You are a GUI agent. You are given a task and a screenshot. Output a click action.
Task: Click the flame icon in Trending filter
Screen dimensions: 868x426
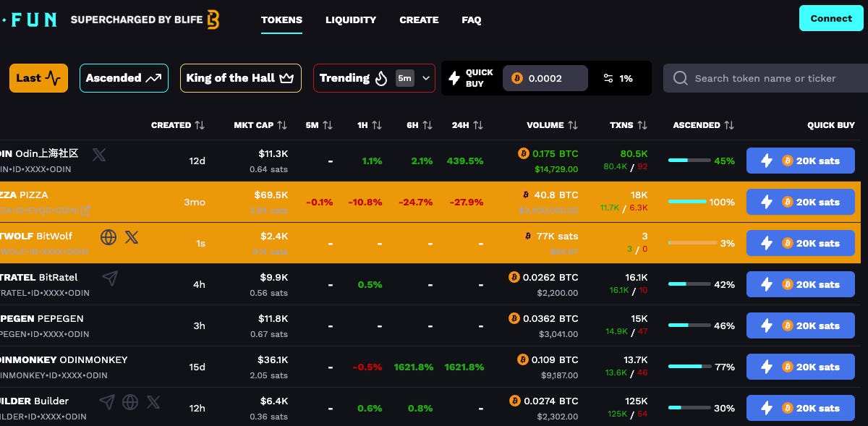[x=381, y=78]
